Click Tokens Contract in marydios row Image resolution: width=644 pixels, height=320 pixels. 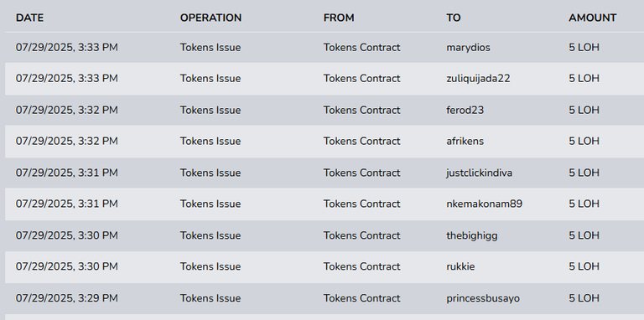[362, 48]
